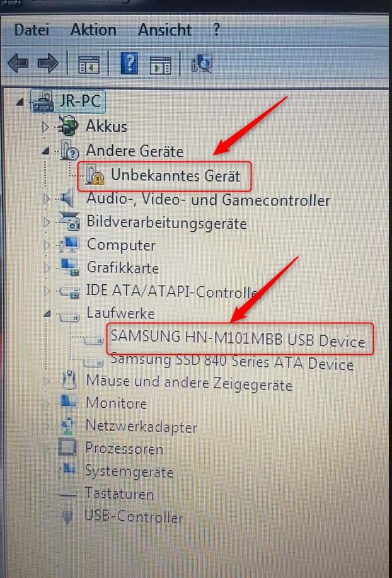Open the Datei menu
This screenshot has width=392, height=578.
[x=32, y=30]
